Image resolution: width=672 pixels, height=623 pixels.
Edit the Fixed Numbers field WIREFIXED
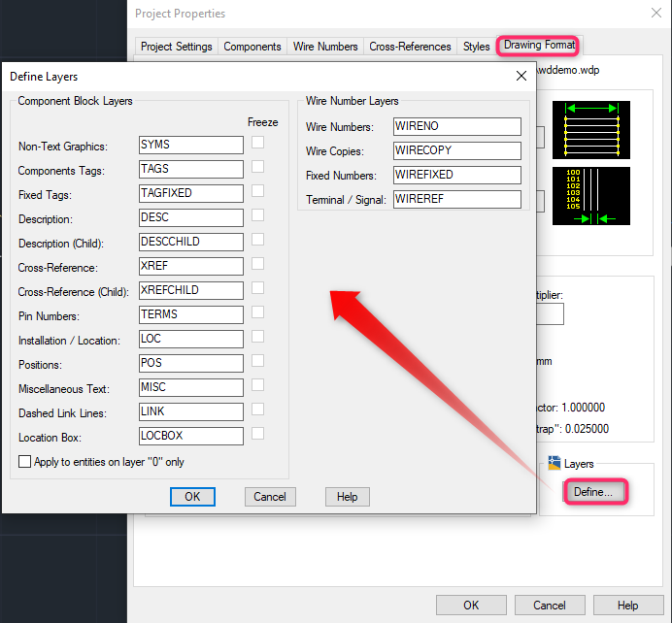[x=457, y=175]
